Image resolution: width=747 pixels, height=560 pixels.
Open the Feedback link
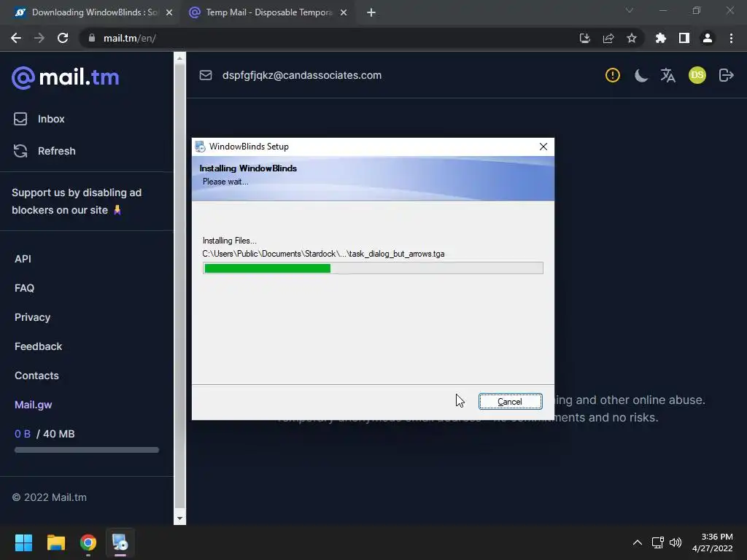(x=38, y=346)
